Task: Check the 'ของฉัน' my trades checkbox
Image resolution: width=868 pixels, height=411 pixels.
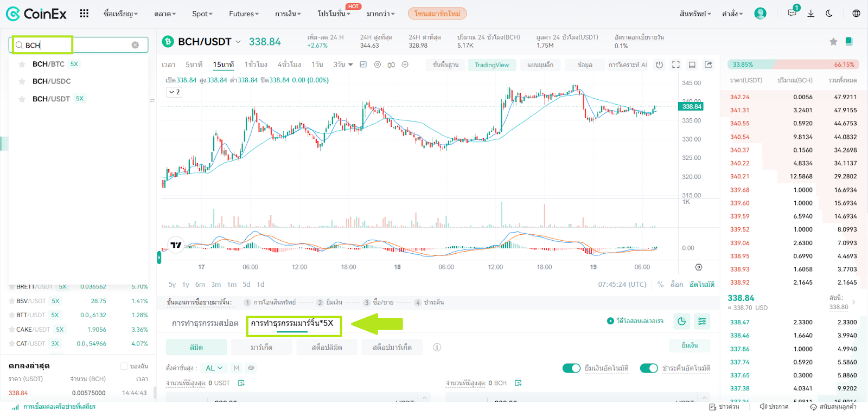Action: (x=124, y=366)
